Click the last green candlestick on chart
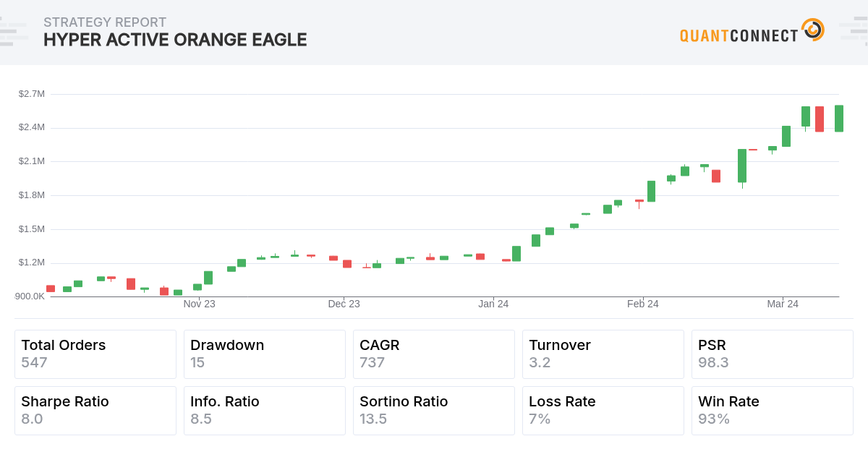 [x=839, y=119]
